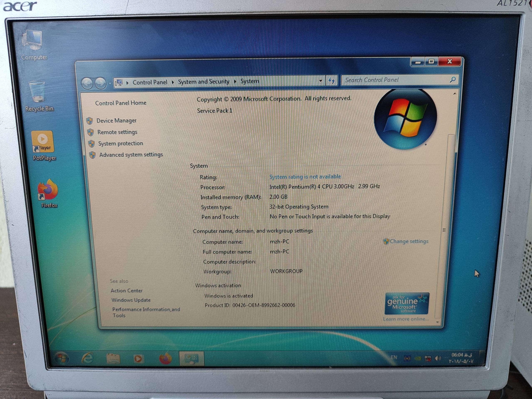Click the genuine Microsoft software badge
532x399 pixels.
(407, 304)
